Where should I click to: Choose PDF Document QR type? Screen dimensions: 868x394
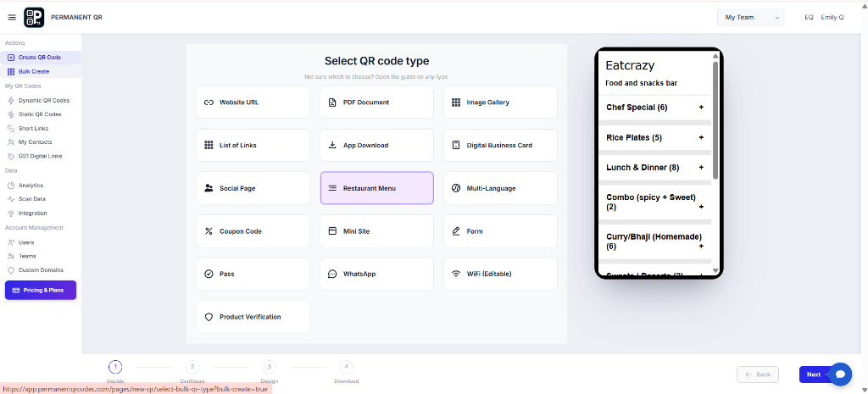click(x=377, y=103)
